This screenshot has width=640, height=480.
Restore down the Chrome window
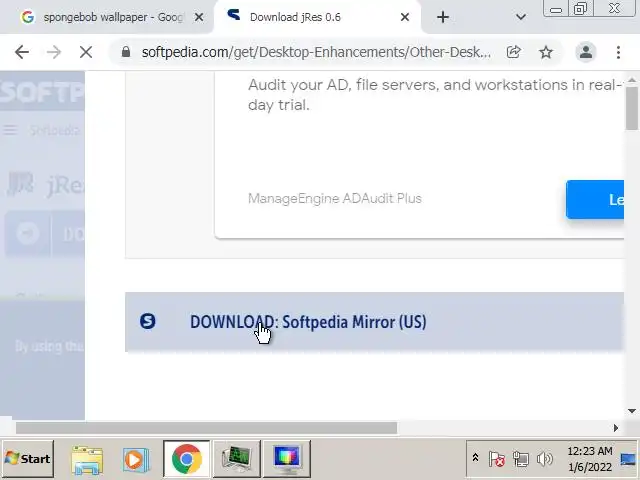point(580,9)
